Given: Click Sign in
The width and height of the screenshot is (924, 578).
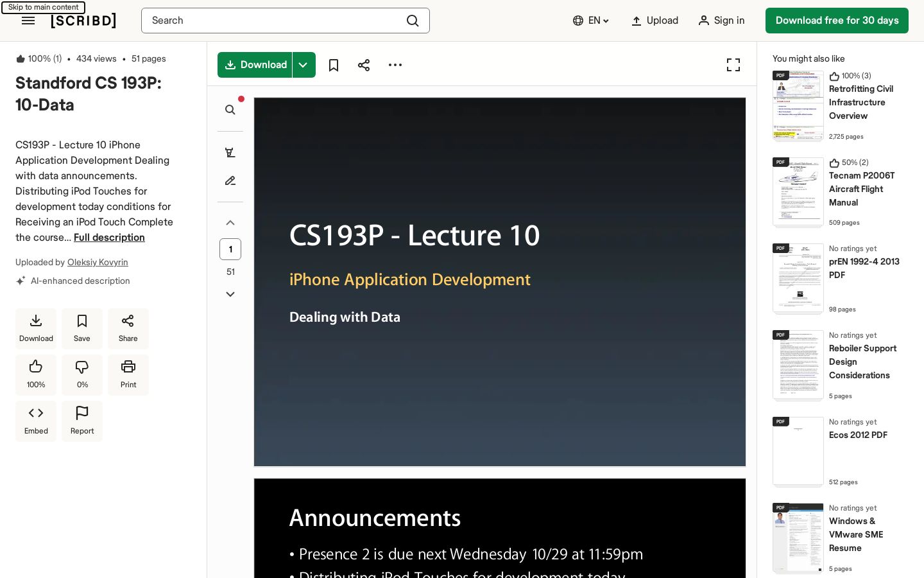Looking at the screenshot, I should [x=721, y=21].
